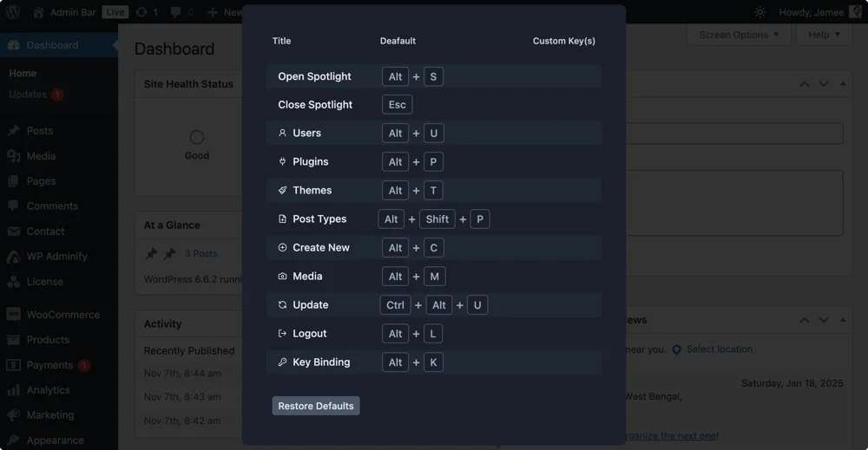Open the Help dropdown tab
The image size is (868, 450).
point(824,35)
